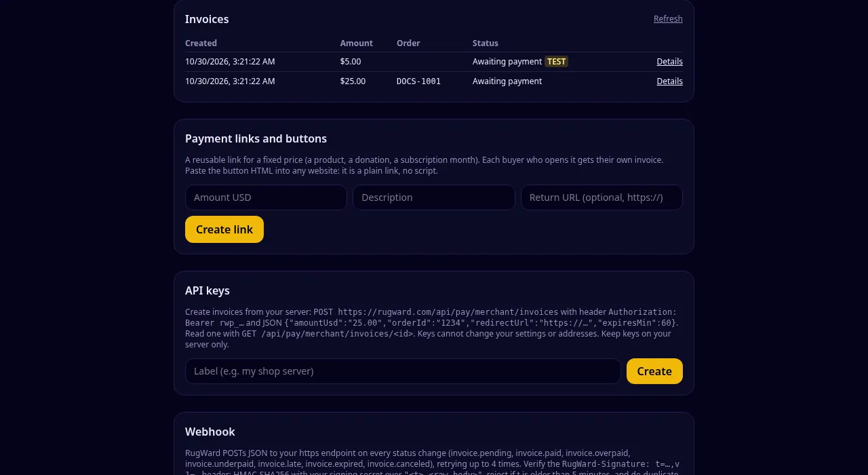This screenshot has height=475, width=868.
Task: Focus the Amount USD input field
Action: (x=266, y=197)
